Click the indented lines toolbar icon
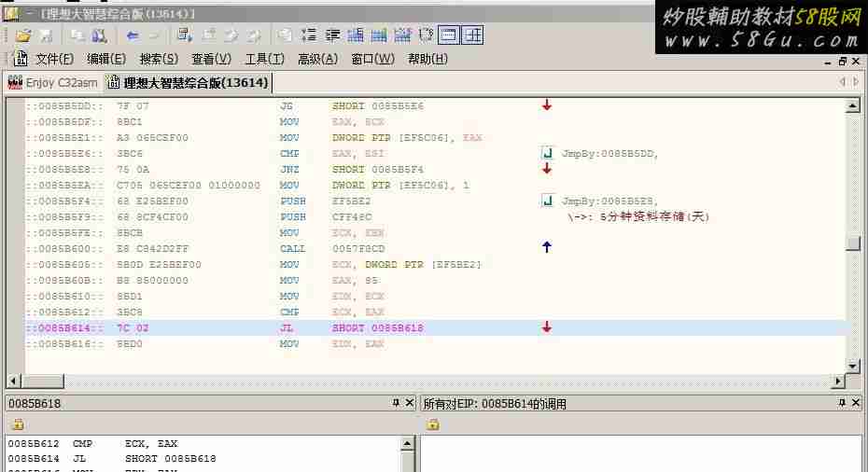The height and width of the screenshot is (472, 868). [332, 35]
